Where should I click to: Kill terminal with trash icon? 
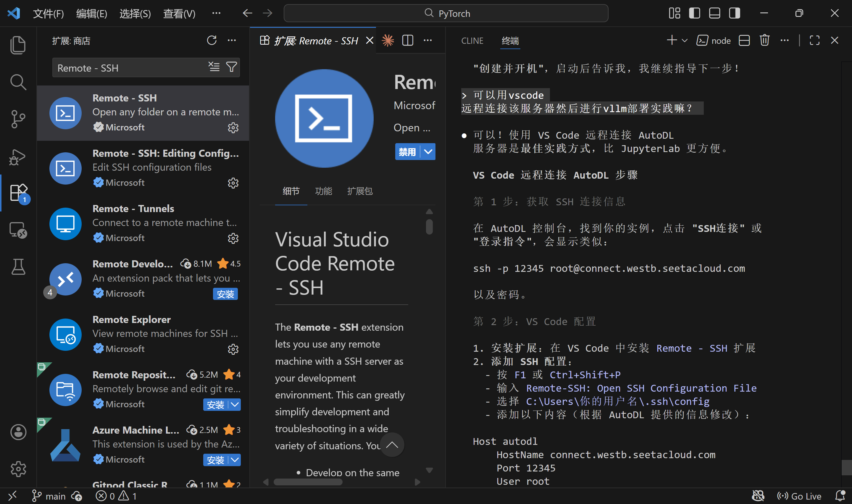(x=764, y=41)
